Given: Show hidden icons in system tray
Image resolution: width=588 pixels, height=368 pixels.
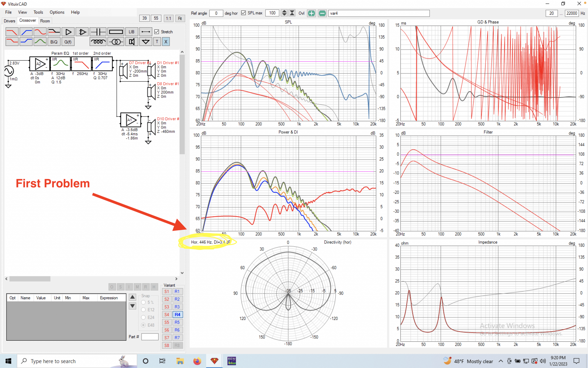Looking at the screenshot, I should point(501,361).
